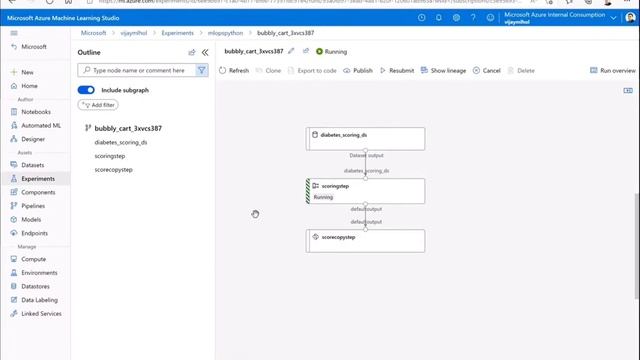The width and height of the screenshot is (640, 360).
Task: Select diabetes_scoring_ds in outline
Action: pos(121,142)
